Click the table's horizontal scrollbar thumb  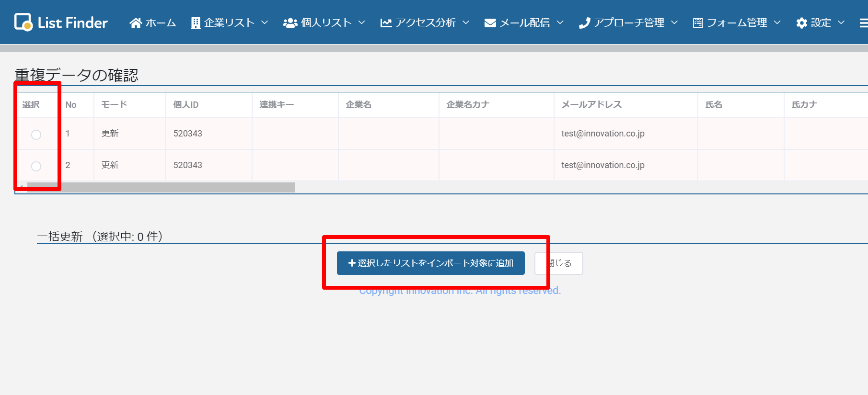pos(161,187)
